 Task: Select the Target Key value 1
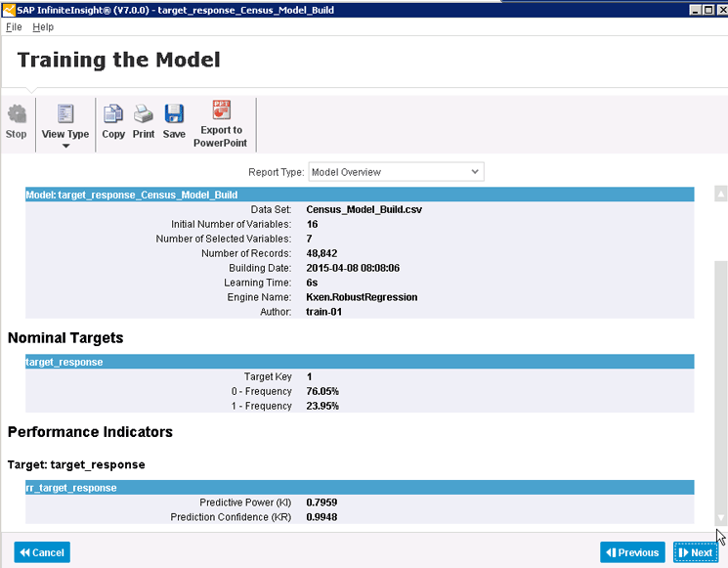(309, 376)
